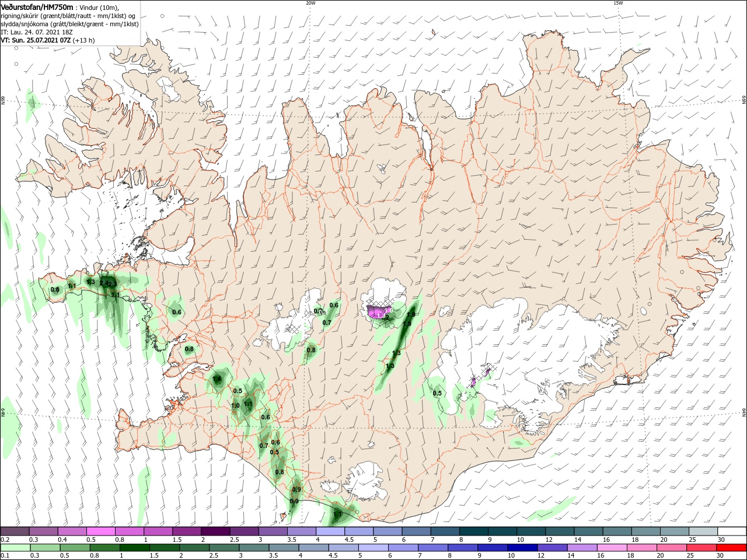
Task: Click the 1.4 precipitation value on the map
Action: pyautogui.click(x=217, y=379)
